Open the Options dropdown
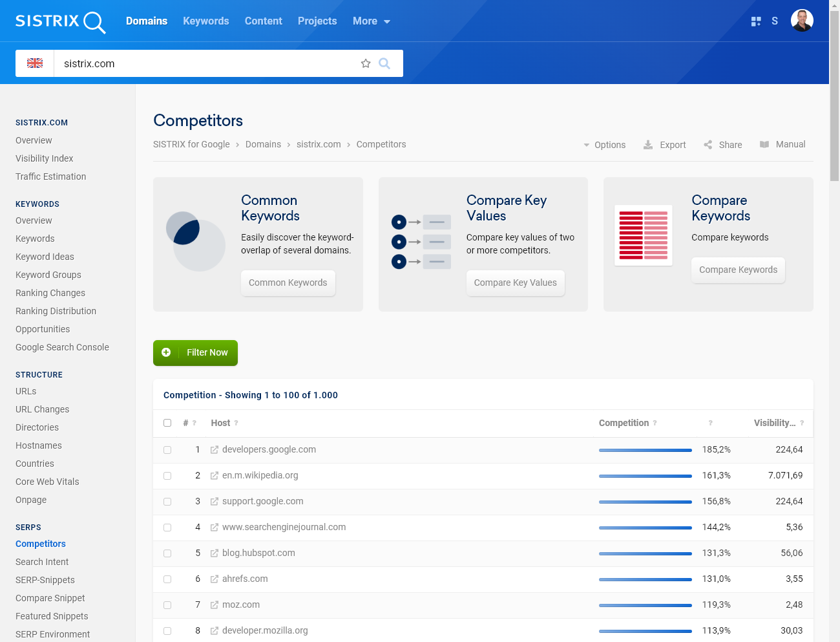Image resolution: width=840 pixels, height=642 pixels. click(x=605, y=145)
